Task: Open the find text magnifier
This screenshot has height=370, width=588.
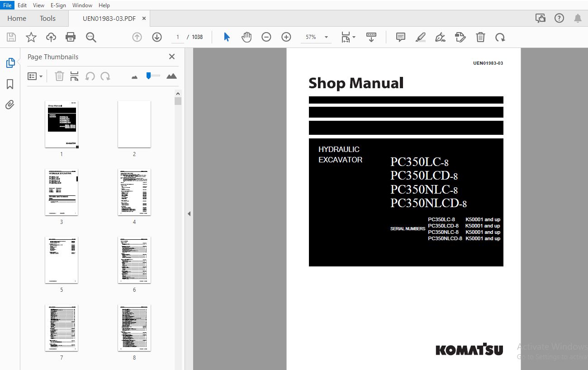Action: (91, 37)
